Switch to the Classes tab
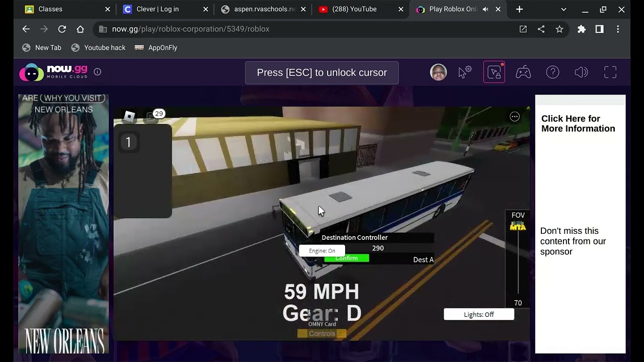This screenshot has height=362, width=644. pyautogui.click(x=67, y=9)
